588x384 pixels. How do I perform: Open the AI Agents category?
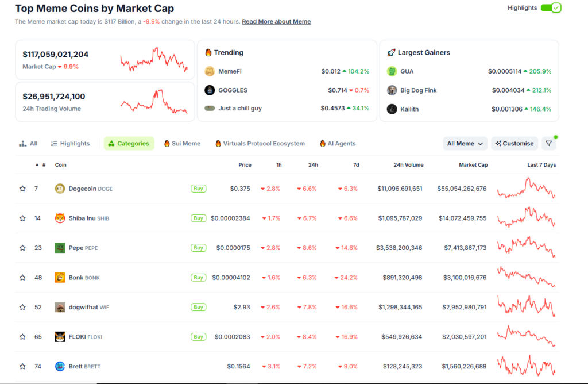(338, 143)
